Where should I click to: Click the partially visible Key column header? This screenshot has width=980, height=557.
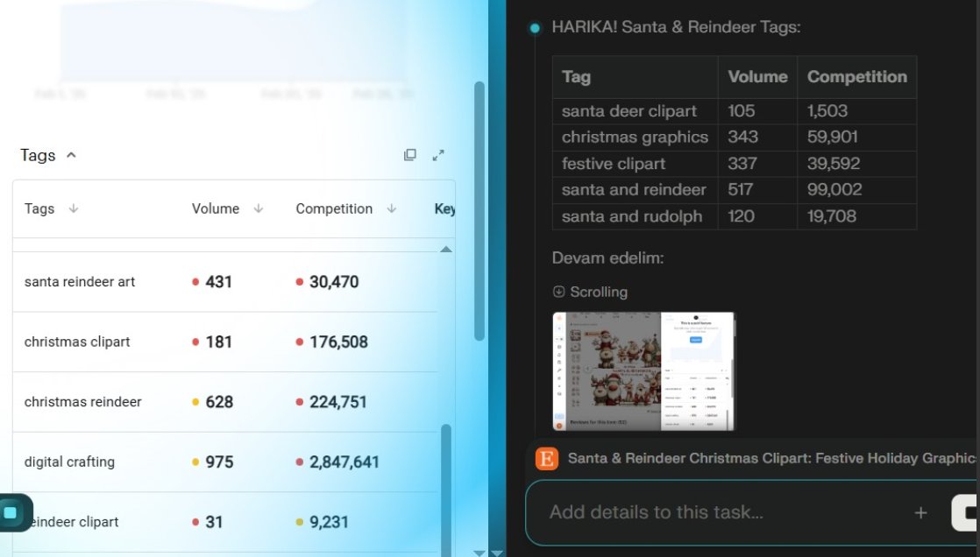coord(444,208)
